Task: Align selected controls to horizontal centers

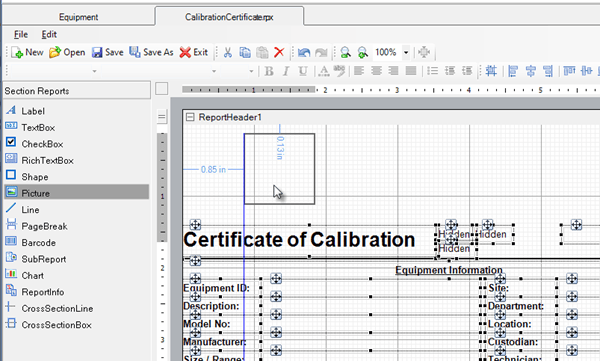Action: coord(530,71)
